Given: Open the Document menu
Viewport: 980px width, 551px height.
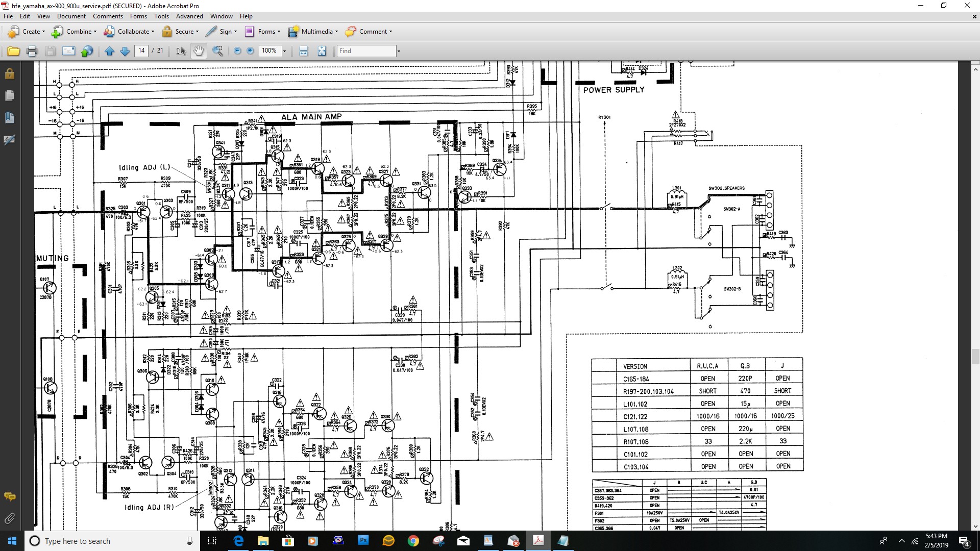Looking at the screenshot, I should [71, 16].
